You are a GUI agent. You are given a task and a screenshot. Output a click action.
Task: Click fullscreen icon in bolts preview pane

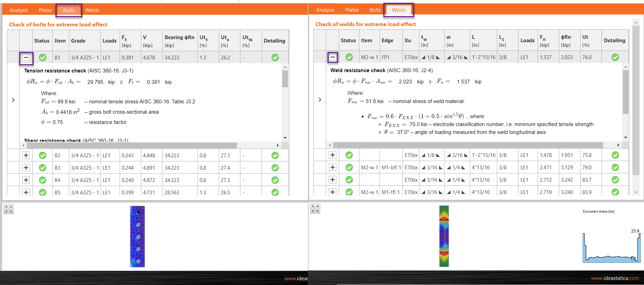[x=9, y=209]
